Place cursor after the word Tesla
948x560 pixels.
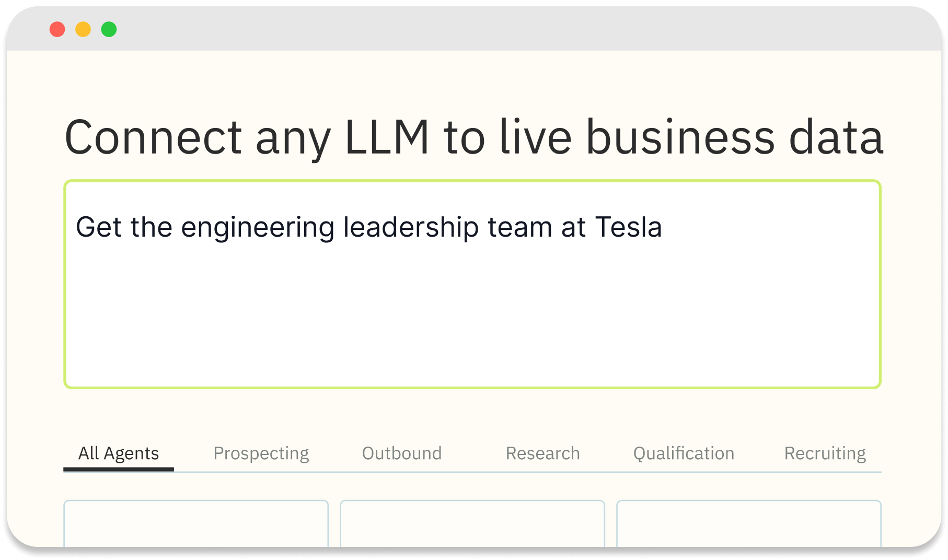point(664,227)
